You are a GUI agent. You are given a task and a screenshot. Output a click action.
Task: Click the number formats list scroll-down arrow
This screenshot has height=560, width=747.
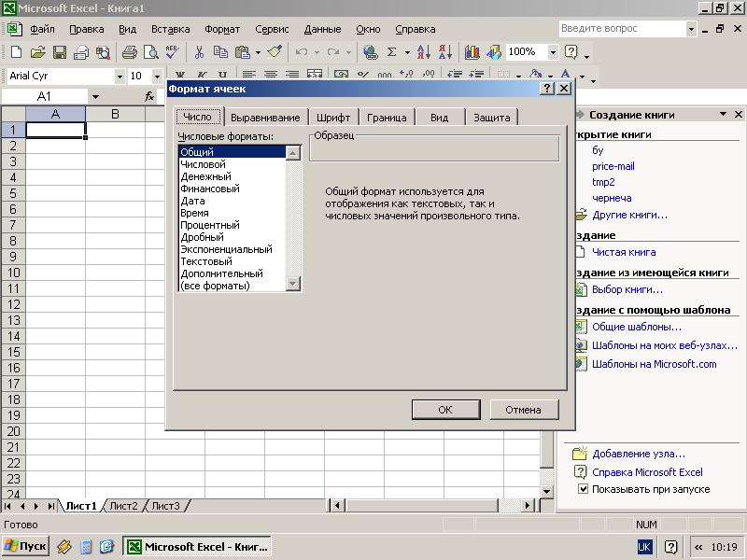pos(293,285)
